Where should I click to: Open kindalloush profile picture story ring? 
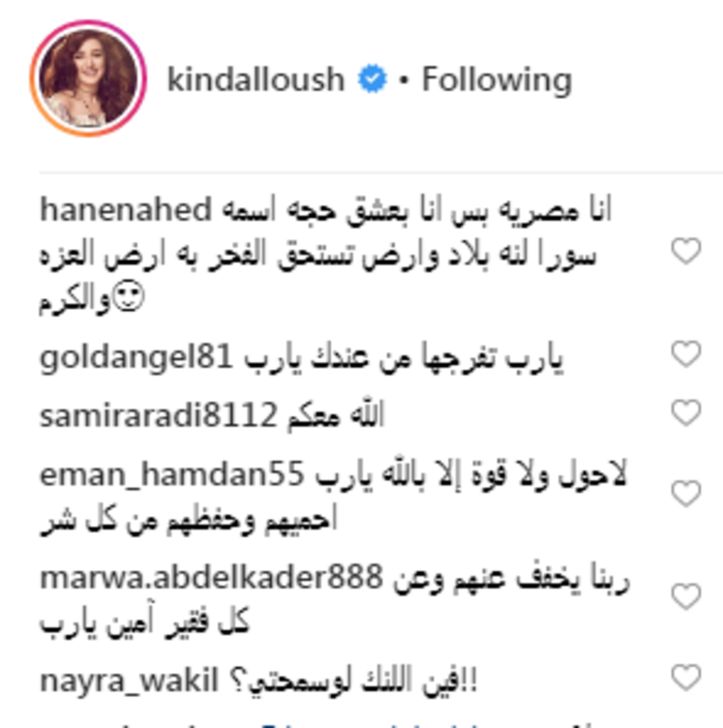click(x=89, y=78)
